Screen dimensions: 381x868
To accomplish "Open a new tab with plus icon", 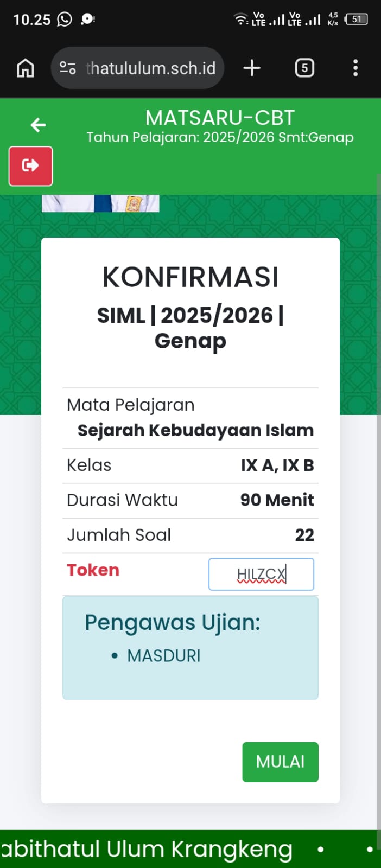I will [252, 68].
